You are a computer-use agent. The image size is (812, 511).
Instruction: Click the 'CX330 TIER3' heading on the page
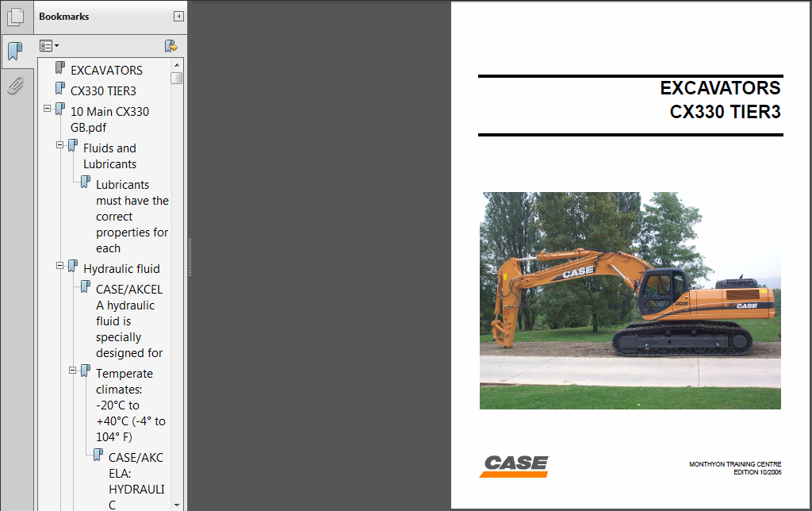coord(725,112)
